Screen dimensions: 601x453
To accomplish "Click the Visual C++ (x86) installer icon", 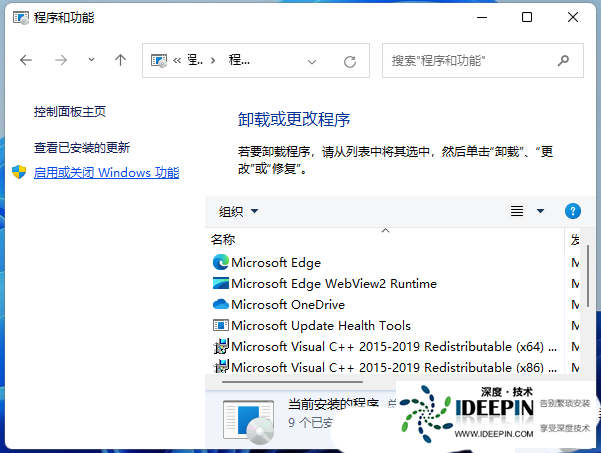I will point(221,366).
